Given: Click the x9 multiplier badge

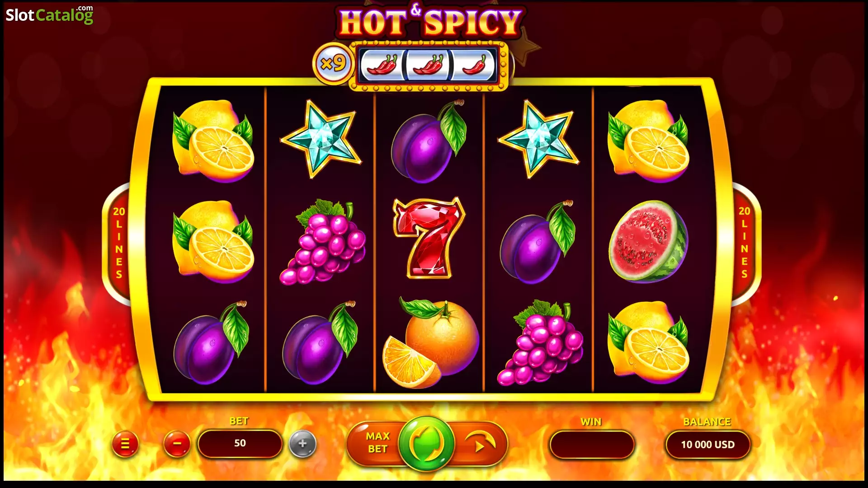Looking at the screenshot, I should [334, 64].
